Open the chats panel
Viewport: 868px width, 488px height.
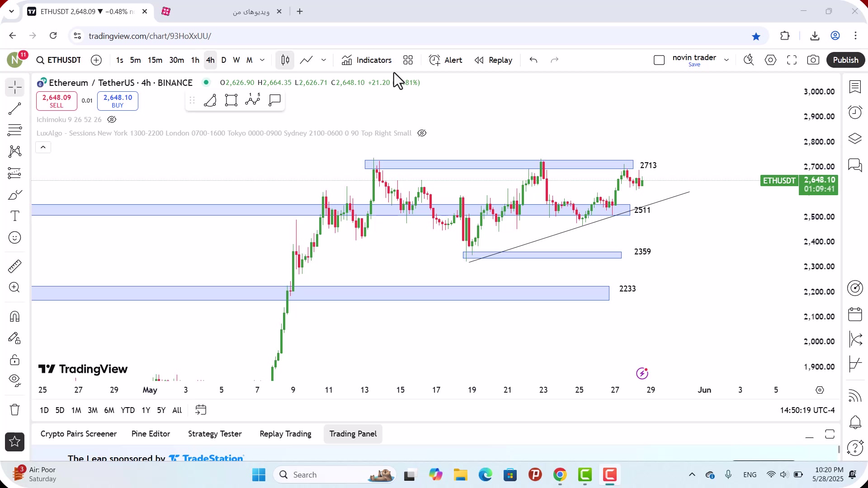click(x=855, y=165)
